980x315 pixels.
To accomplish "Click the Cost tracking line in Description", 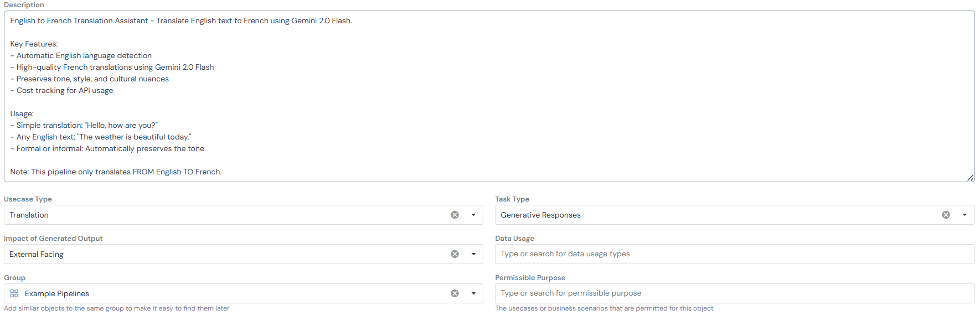I will point(64,91).
